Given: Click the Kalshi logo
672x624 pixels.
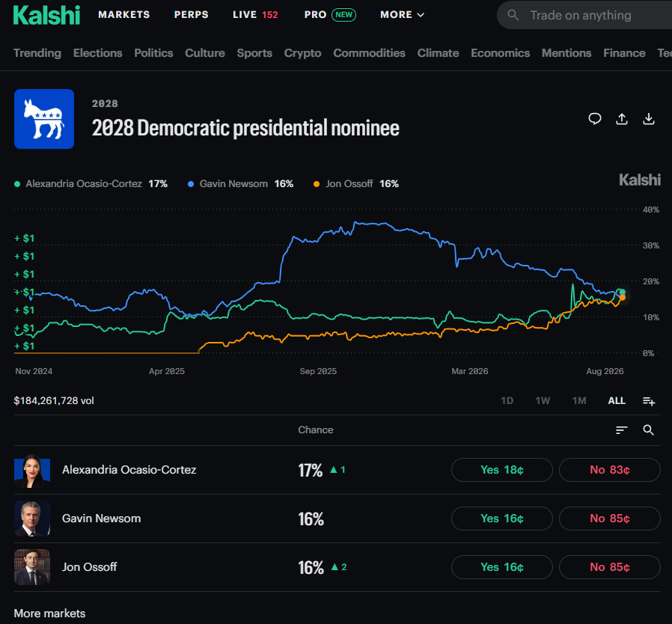Looking at the screenshot, I should point(46,15).
